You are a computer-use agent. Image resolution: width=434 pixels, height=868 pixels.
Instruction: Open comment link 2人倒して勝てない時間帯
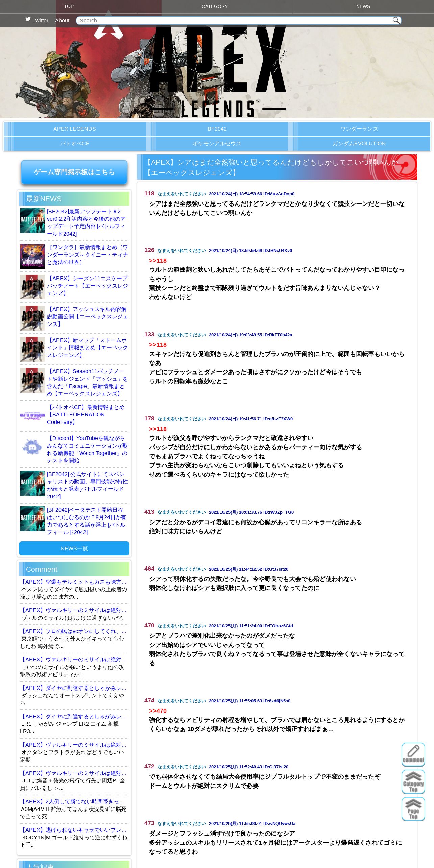(x=73, y=801)
